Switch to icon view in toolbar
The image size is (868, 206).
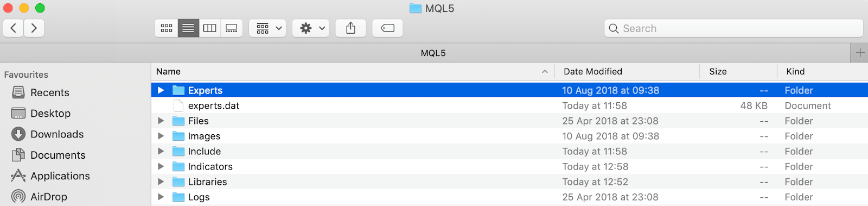click(x=167, y=28)
